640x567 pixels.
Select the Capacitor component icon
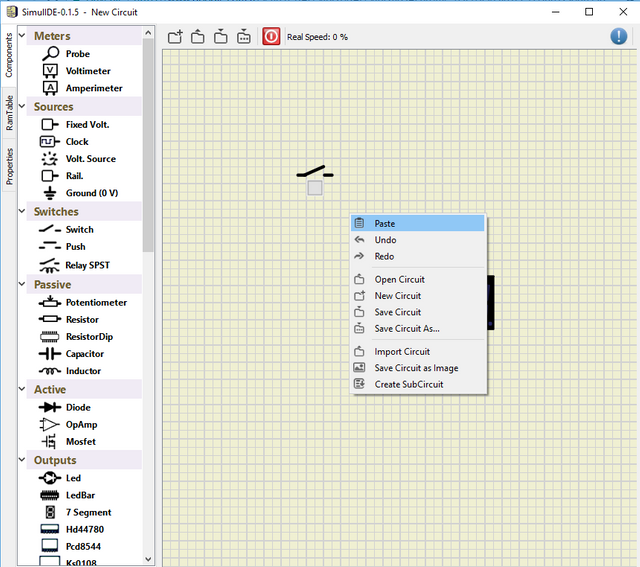tap(50, 354)
